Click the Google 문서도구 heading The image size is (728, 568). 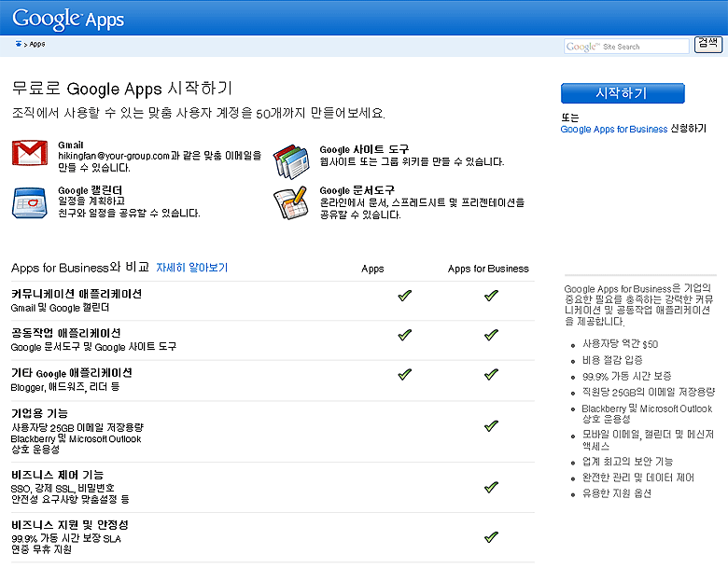pyautogui.click(x=357, y=190)
